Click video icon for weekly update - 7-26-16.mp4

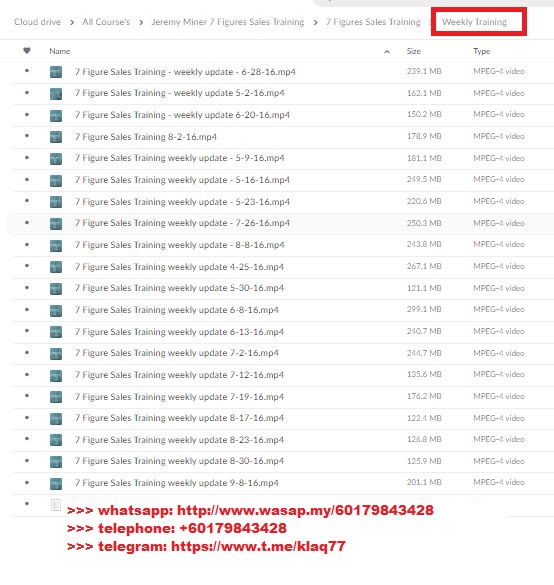tap(56, 223)
